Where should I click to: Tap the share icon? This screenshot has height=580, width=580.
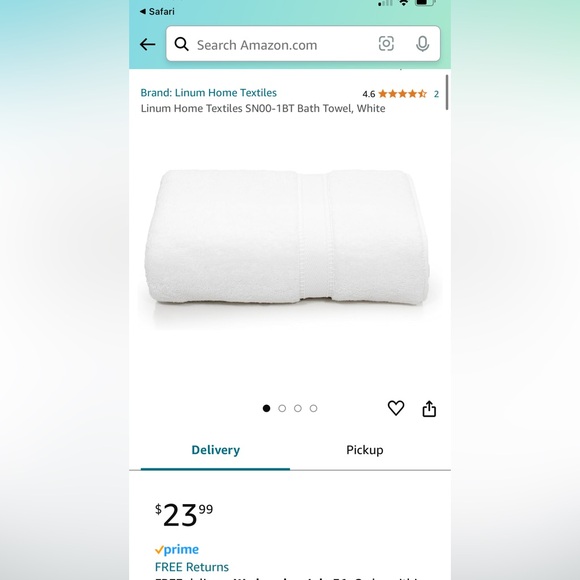pos(429,408)
